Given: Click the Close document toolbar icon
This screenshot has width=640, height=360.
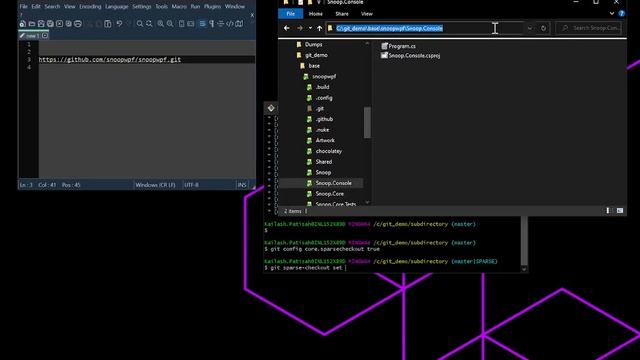Looking at the screenshot, I should pyautogui.click(x=60, y=24).
